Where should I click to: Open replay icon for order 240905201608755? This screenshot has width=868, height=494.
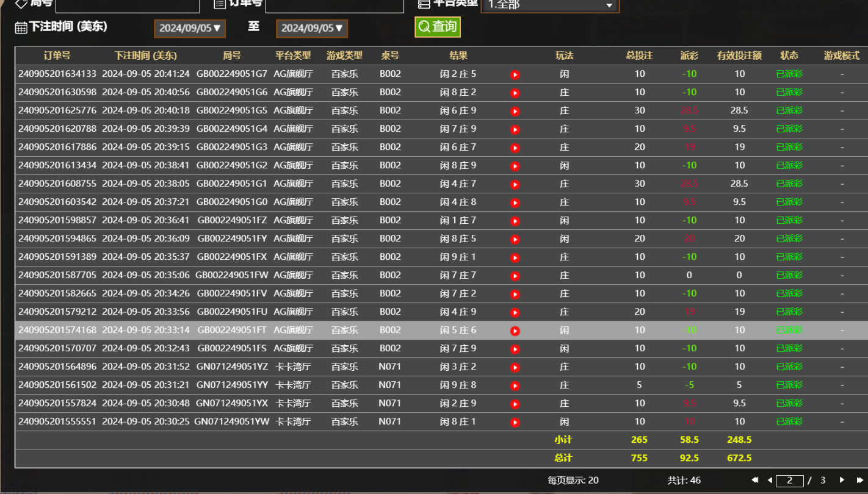coord(515,184)
